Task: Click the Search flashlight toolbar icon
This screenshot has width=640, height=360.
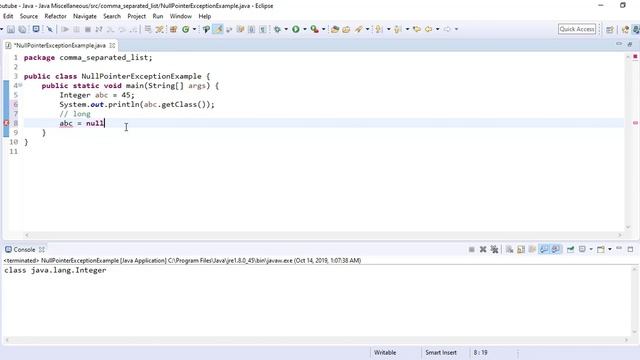Action: click(358, 29)
